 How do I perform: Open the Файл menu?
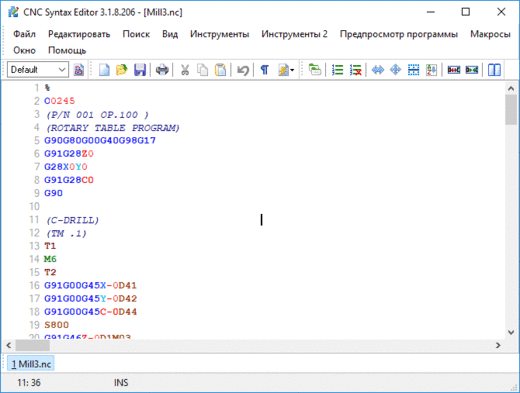pos(24,34)
